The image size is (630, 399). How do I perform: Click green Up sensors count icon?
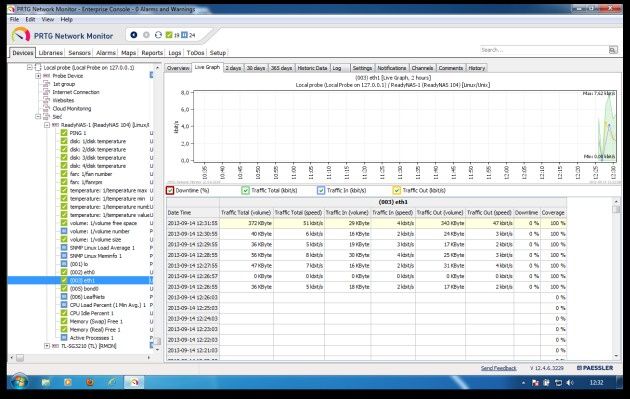[x=169, y=35]
